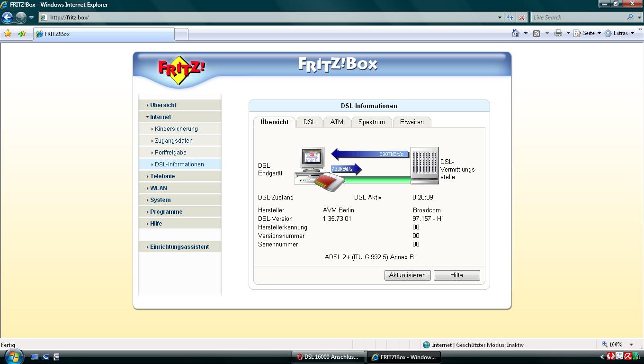Select the Übersicht tab in DSL-Informationen
Image resolution: width=644 pixels, height=364 pixels.
pos(274,122)
